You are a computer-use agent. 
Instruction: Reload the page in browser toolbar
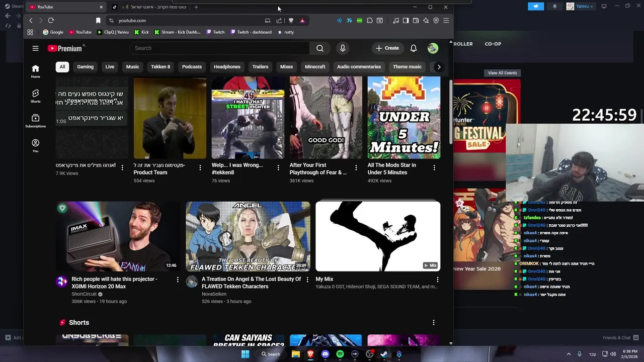point(51,21)
